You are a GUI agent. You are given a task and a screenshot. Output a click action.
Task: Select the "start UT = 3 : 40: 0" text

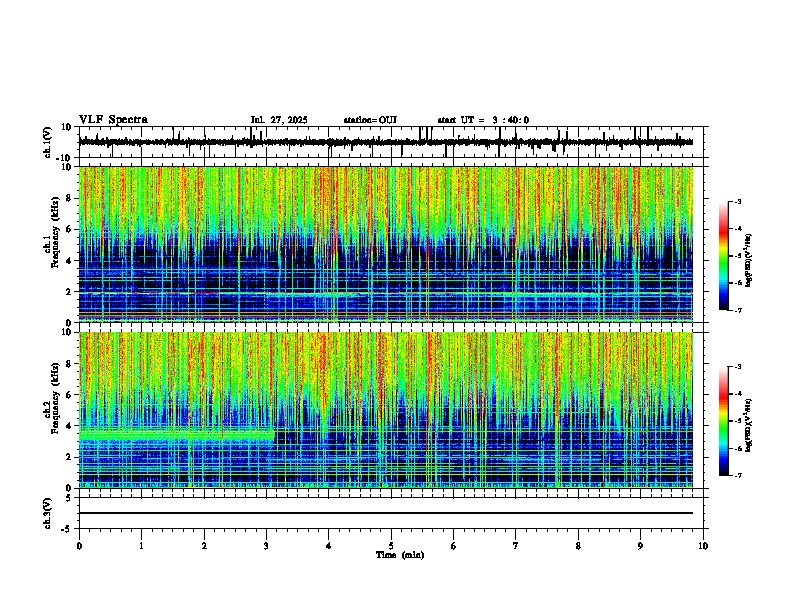click(483, 120)
